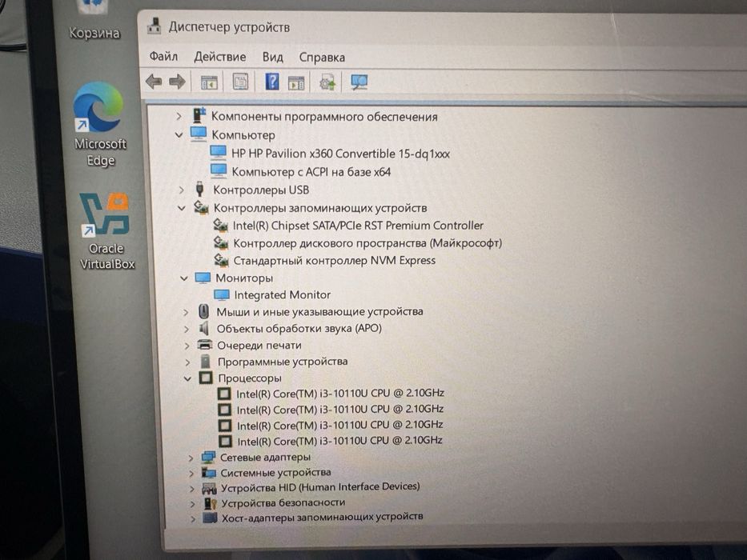Open the Microsoft Edge desktop shortcut
This screenshot has width=747, height=560.
coord(100,125)
